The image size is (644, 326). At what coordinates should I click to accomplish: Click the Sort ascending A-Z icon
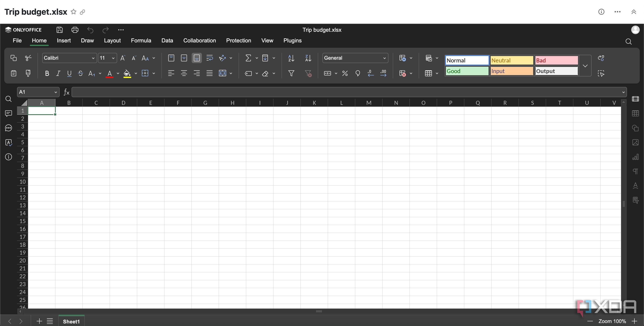291,58
